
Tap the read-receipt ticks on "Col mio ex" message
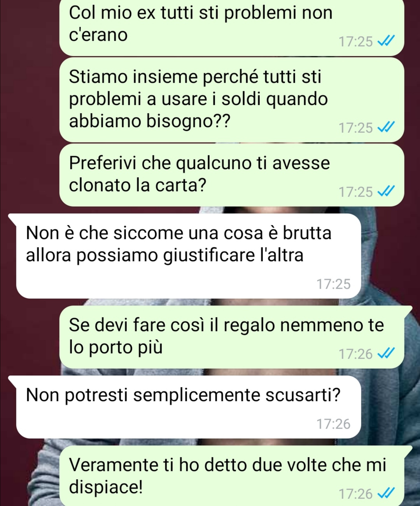pyautogui.click(x=386, y=41)
